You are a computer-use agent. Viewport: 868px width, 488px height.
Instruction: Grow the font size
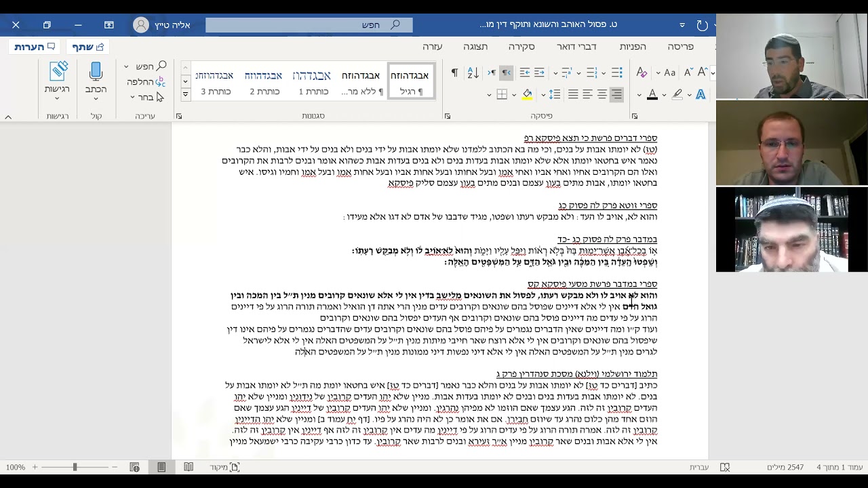(x=703, y=73)
